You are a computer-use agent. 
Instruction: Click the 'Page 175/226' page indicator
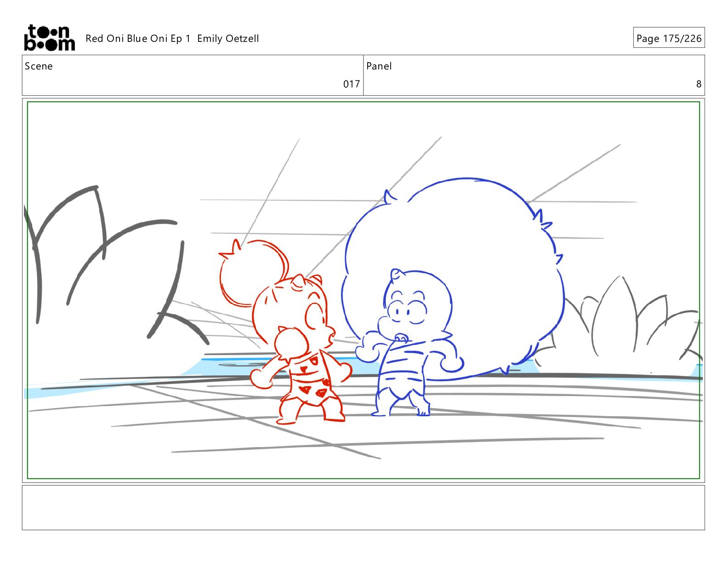[669, 38]
